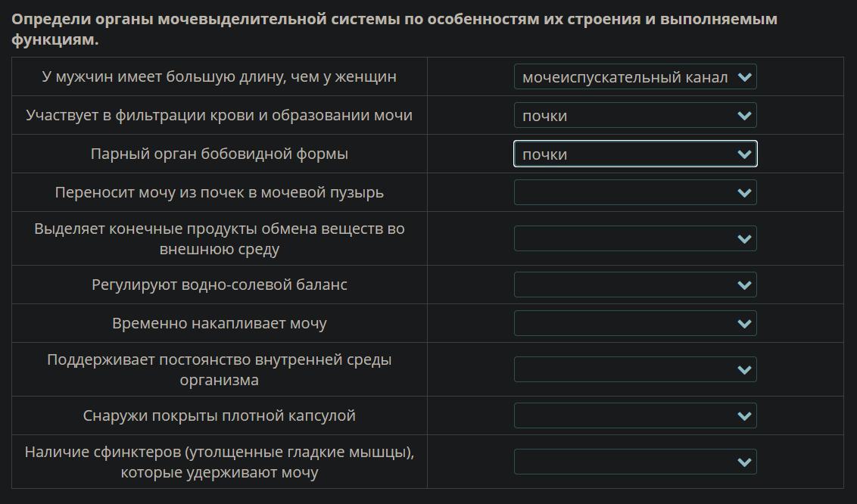
Task: Select dropdown beside "Регулируют водно-солевой баланс"
Action: [634, 285]
